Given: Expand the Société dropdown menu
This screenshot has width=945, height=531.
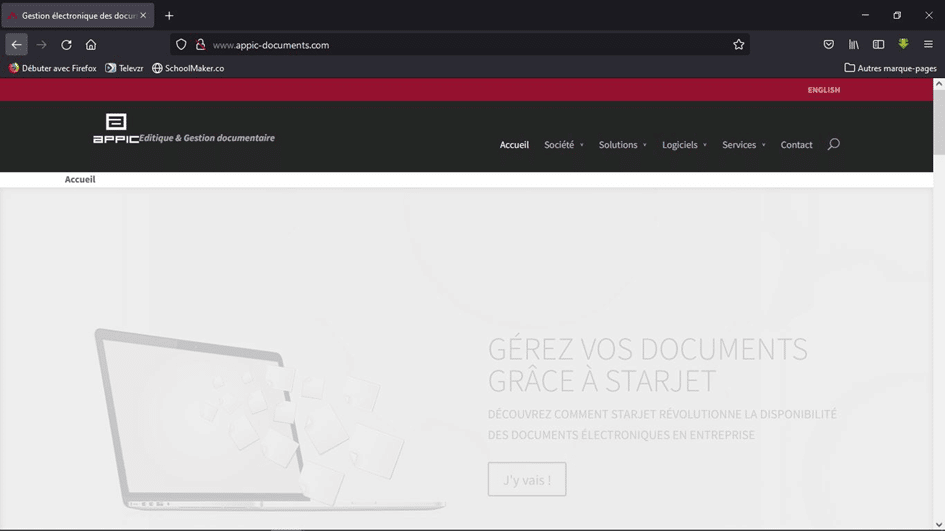Looking at the screenshot, I should pos(564,145).
